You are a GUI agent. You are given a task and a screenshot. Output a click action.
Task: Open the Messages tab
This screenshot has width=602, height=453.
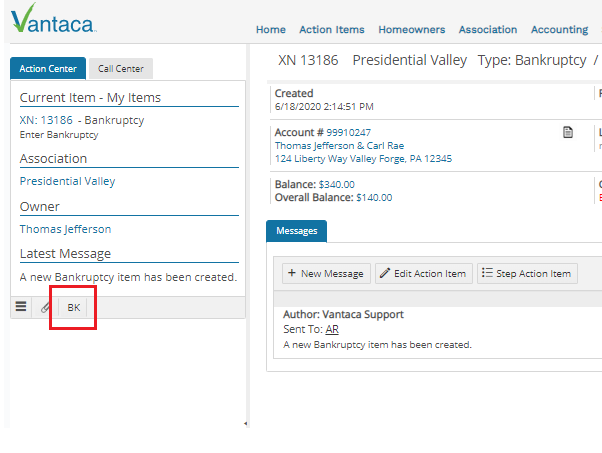296,231
